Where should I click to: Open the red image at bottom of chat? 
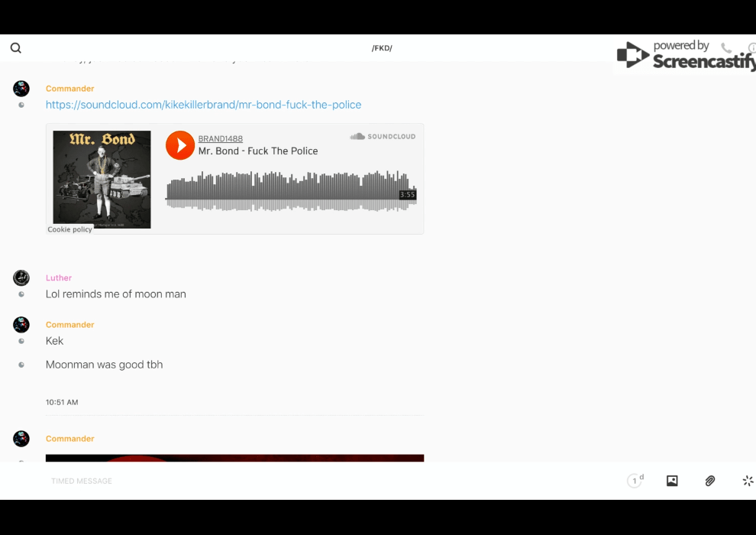234,458
